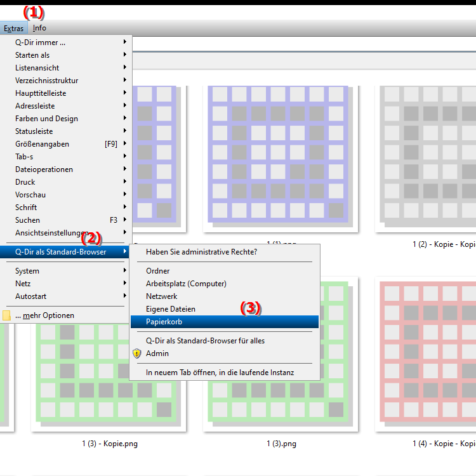Choose 'Eigene Dateien' in the submenu

(225, 309)
